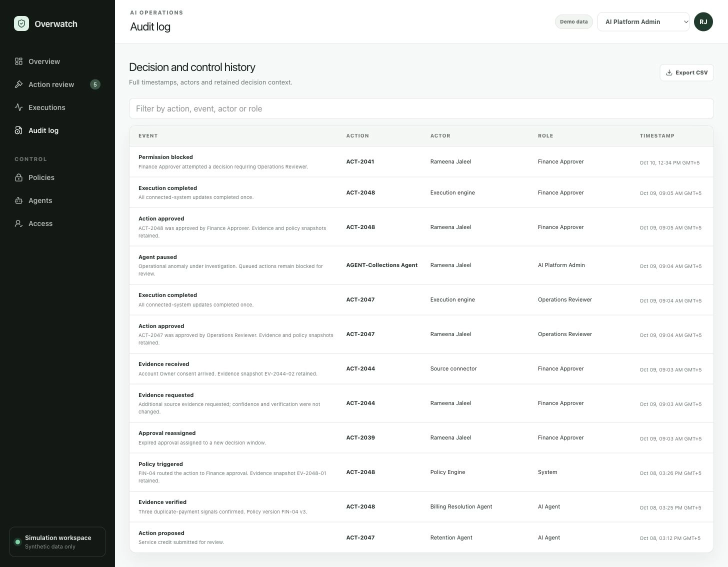
Task: Click the RJ user avatar
Action: point(703,21)
